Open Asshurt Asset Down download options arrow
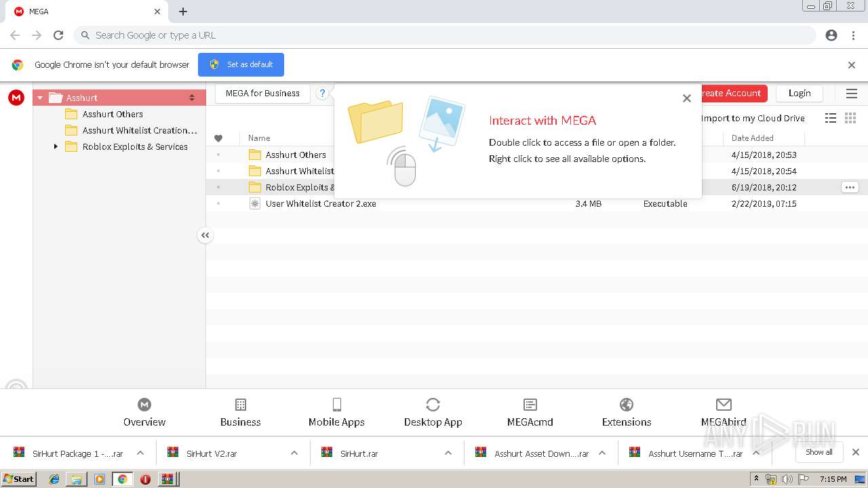Viewport: 868px width, 488px height. tap(602, 453)
